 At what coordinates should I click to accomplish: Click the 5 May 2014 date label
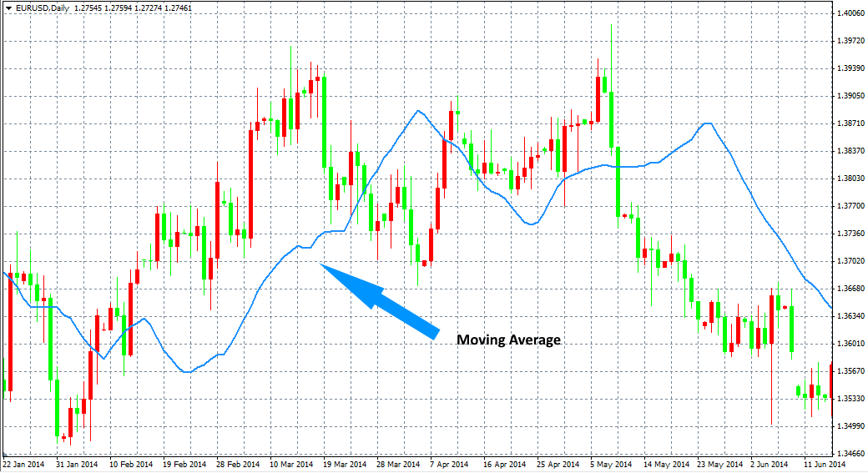[611, 464]
